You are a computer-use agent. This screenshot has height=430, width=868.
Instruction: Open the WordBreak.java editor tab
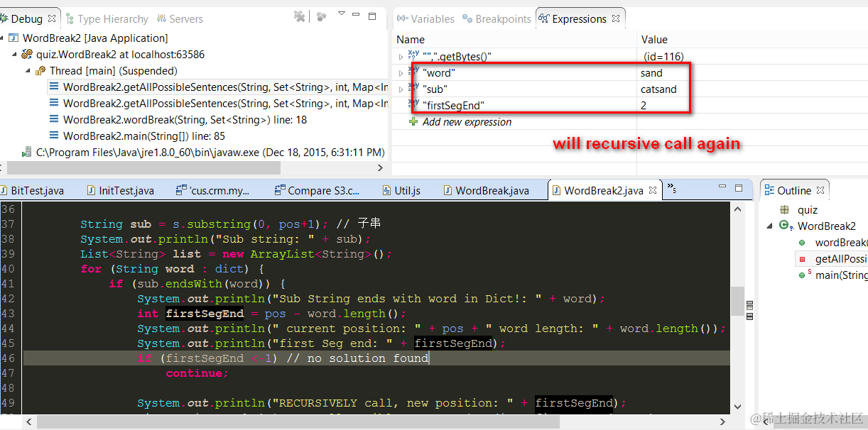click(486, 190)
